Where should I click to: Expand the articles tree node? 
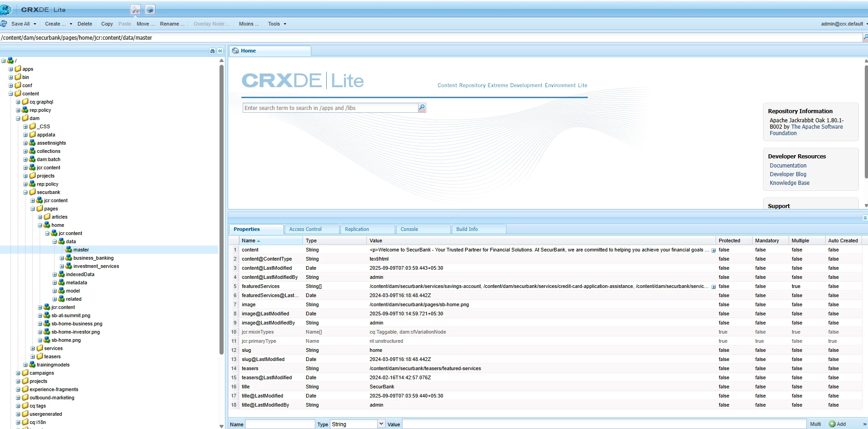point(40,217)
